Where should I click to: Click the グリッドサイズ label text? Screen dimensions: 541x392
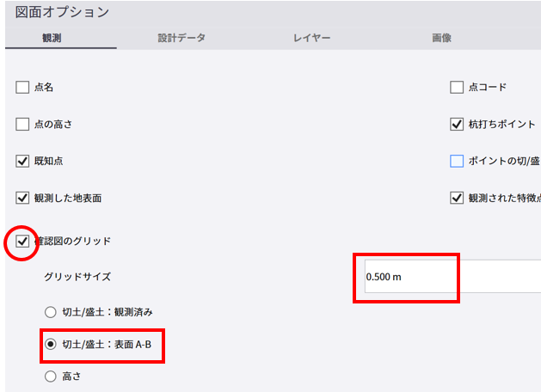tap(77, 277)
